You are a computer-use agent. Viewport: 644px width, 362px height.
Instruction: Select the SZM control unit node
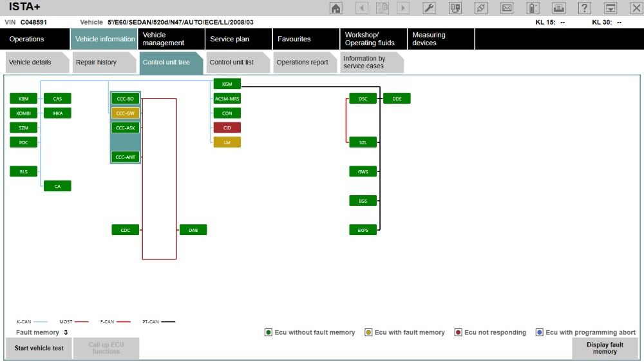pyautogui.click(x=23, y=128)
